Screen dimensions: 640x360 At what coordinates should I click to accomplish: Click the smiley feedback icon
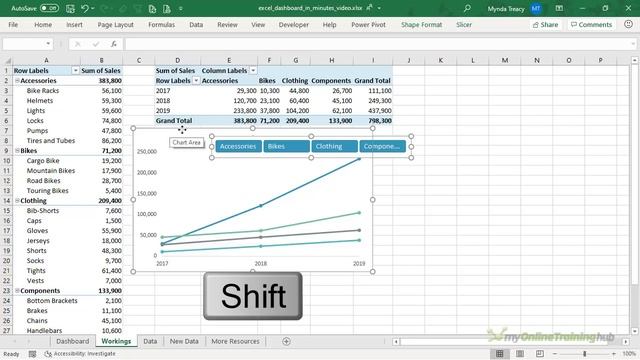[x=628, y=24]
